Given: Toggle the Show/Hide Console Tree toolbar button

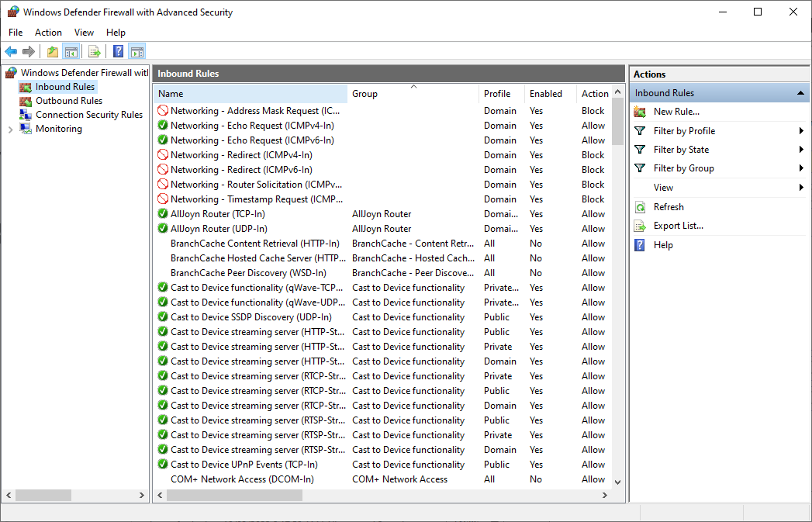Looking at the screenshot, I should tap(71, 52).
